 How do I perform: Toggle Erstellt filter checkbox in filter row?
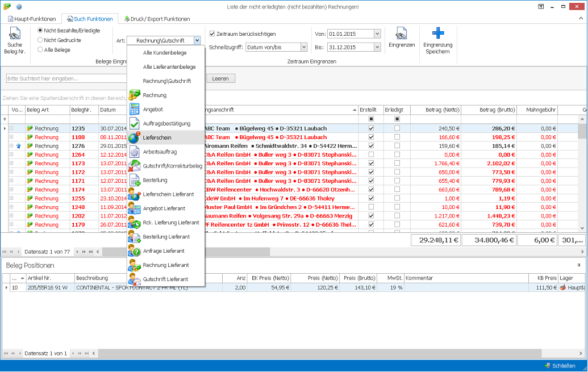[x=371, y=119]
